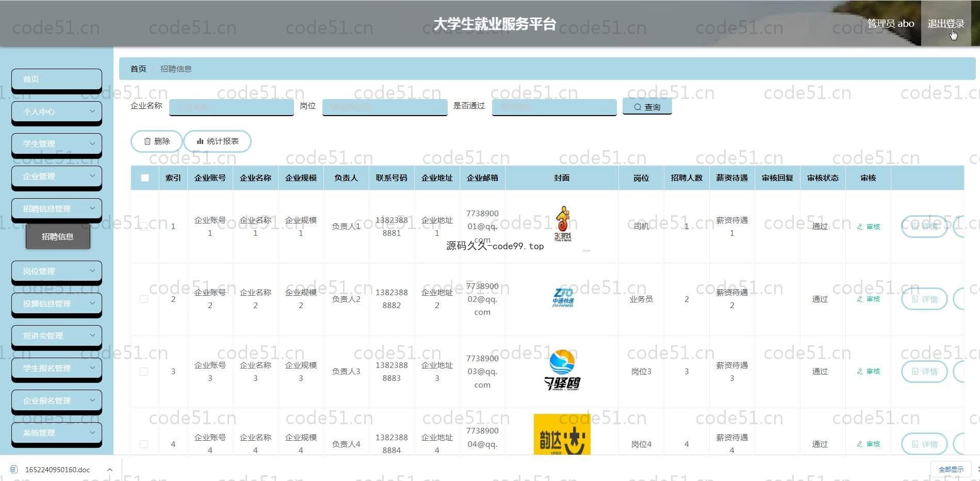Check the checkbox for row index 3

pos(144,371)
